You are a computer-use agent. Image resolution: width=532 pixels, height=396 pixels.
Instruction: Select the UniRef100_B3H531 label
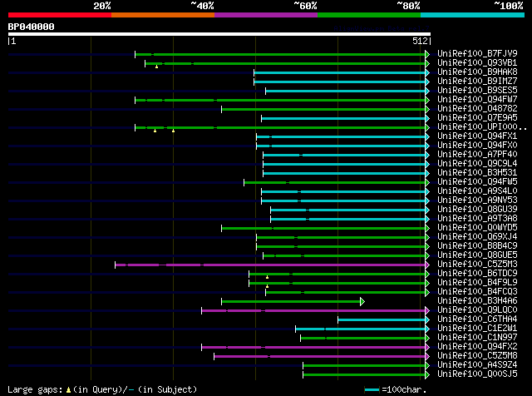(x=477, y=172)
